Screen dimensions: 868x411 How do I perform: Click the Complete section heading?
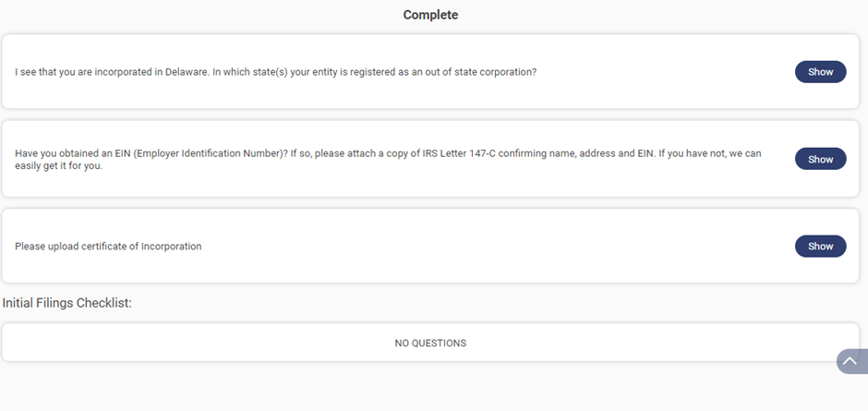[430, 15]
